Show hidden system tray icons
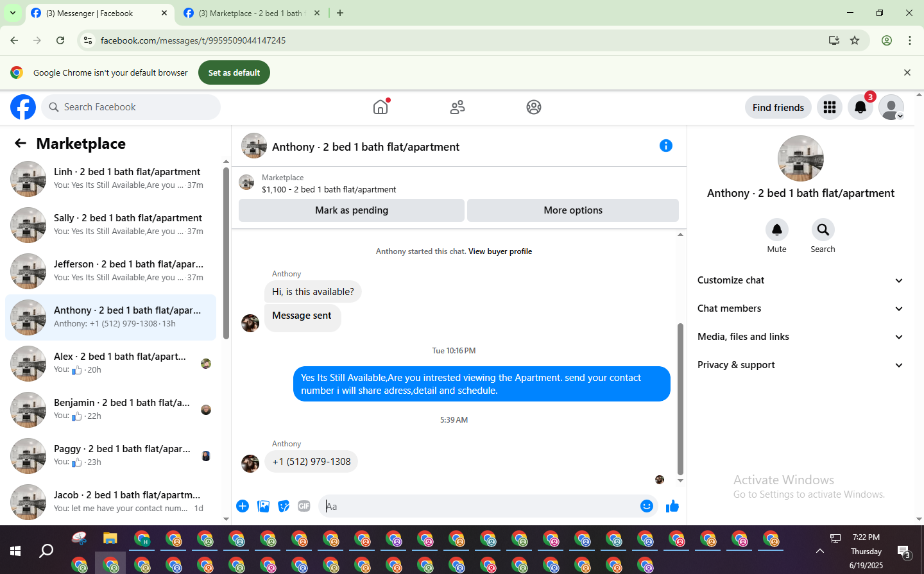The image size is (924, 574). click(820, 551)
